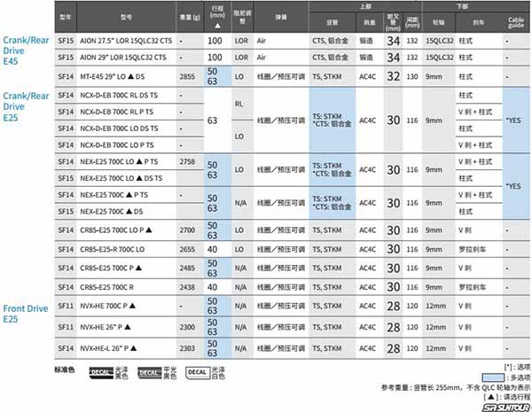Click *YES cable guide for NCX-D-EB rows
Image resolution: width=532 pixels, height=412 pixels.
pyautogui.click(x=513, y=120)
